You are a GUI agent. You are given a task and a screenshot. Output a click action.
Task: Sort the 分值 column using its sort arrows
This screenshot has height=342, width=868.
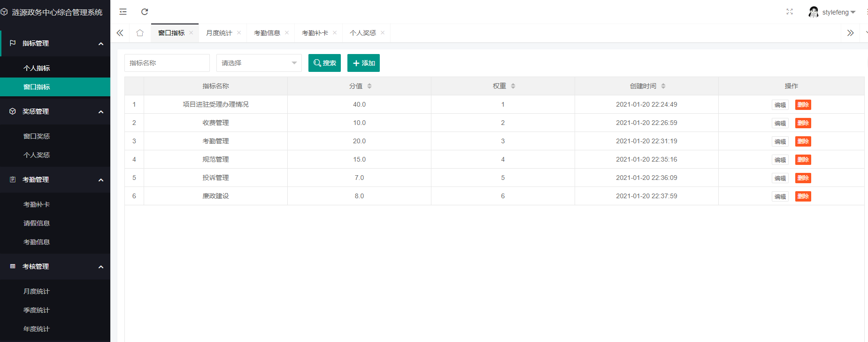coord(369,86)
